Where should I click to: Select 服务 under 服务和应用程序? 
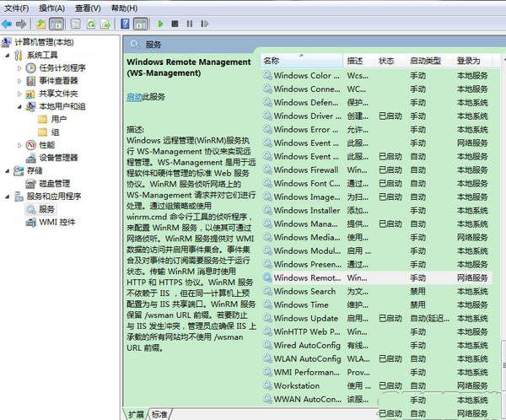pos(46,209)
